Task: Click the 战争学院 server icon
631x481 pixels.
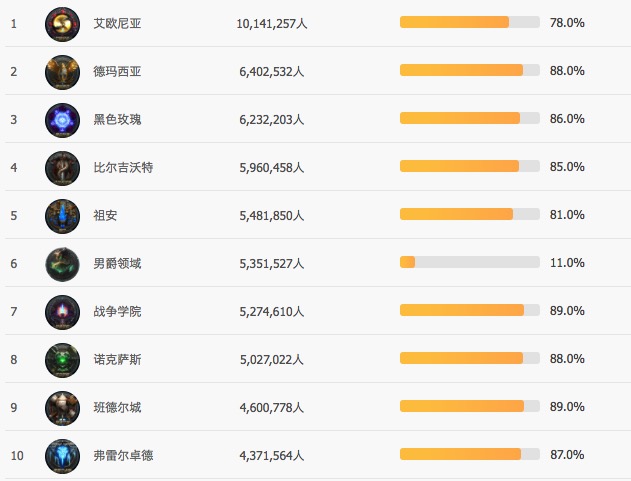Action: (x=62, y=311)
